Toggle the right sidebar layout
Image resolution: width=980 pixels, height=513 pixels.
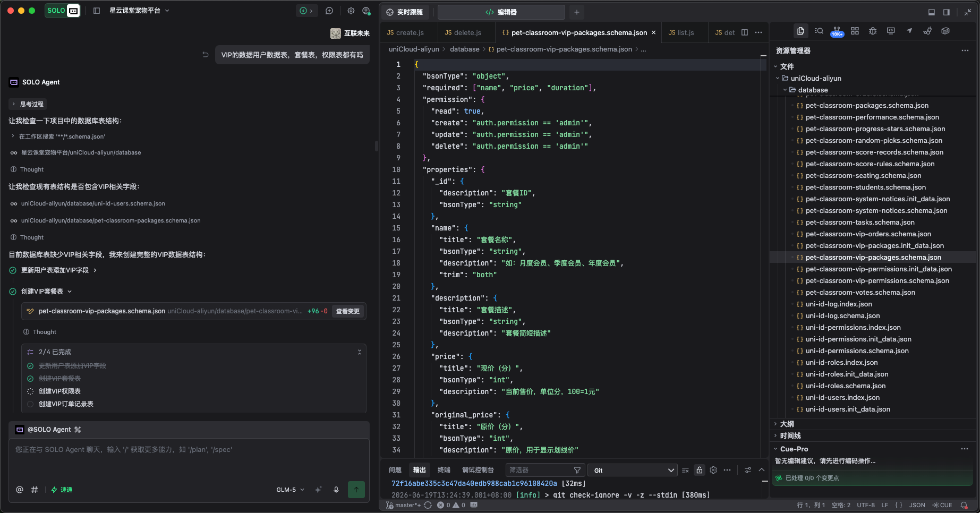pyautogui.click(x=947, y=12)
